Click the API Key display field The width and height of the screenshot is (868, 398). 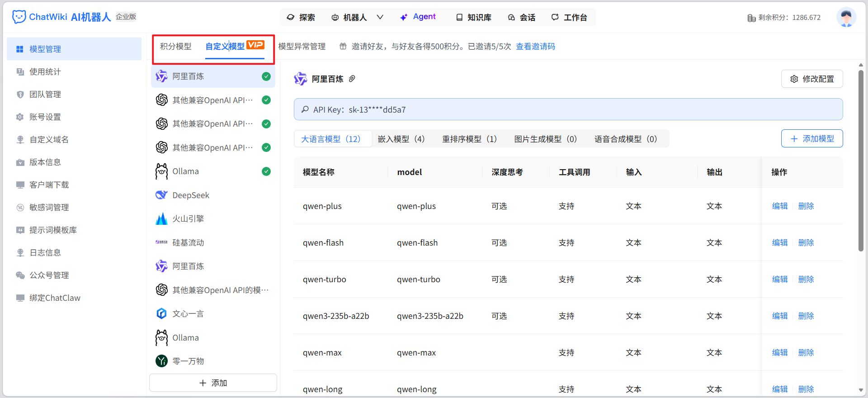click(568, 109)
